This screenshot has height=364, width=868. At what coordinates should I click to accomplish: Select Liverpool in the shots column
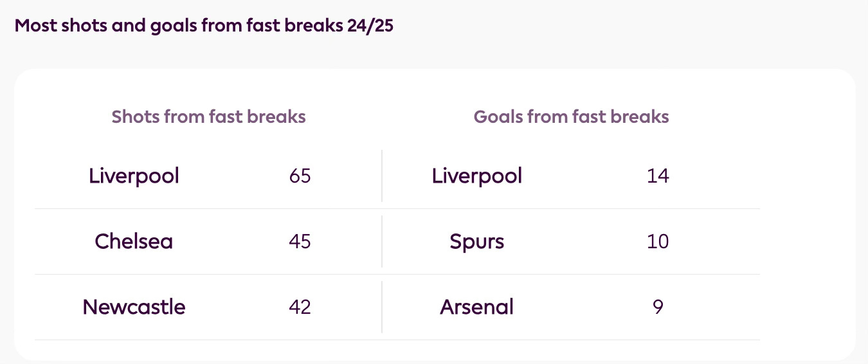tap(134, 176)
